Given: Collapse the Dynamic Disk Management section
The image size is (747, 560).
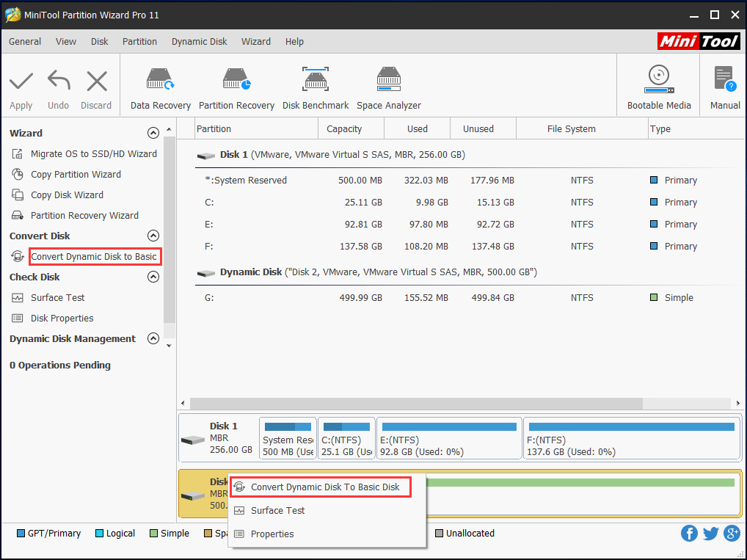Looking at the screenshot, I should click(153, 338).
